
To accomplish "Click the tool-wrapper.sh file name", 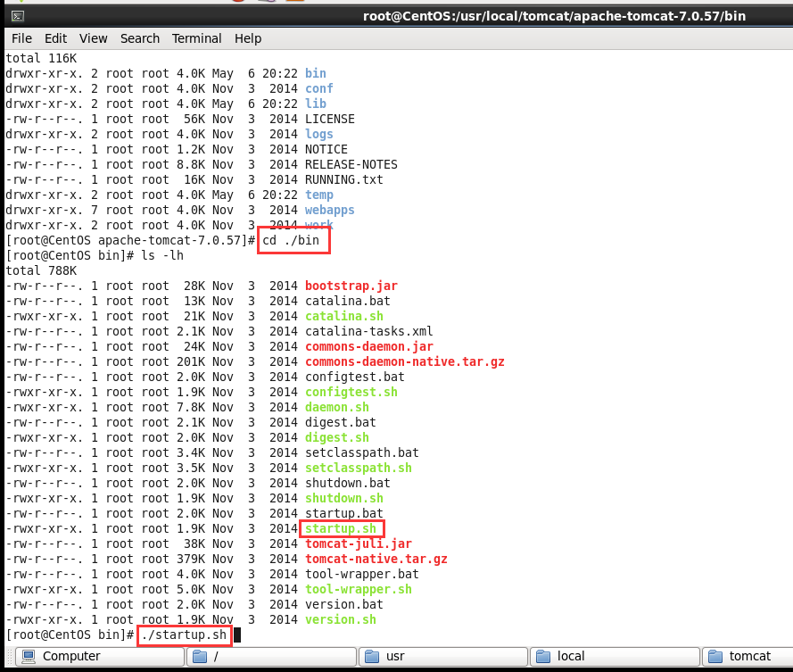I will (358, 590).
